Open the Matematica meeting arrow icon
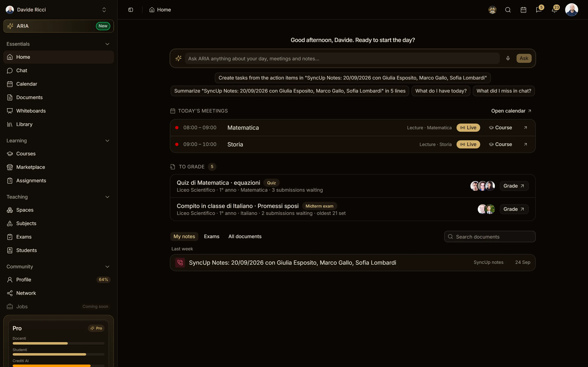The image size is (588, 367). point(525,128)
